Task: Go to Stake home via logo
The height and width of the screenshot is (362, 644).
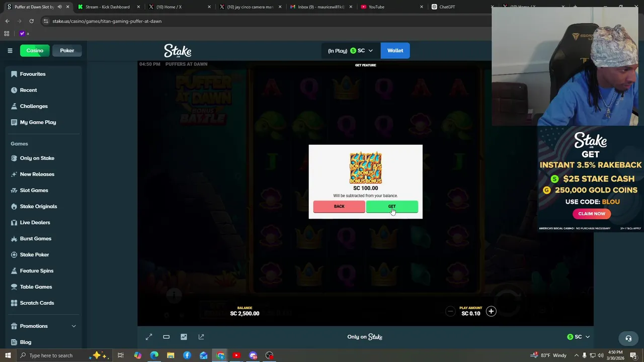Action: (178, 51)
